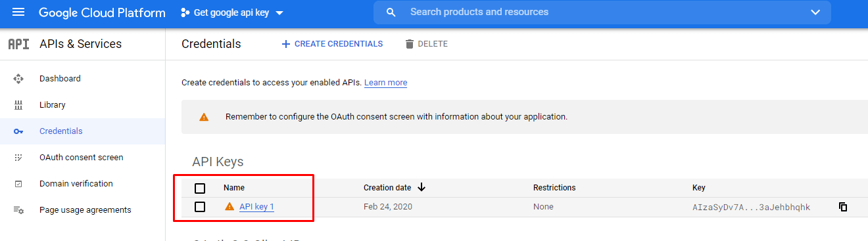This screenshot has width=868, height=241.
Task: Click the Creation date sort arrow
Action: coord(422,187)
